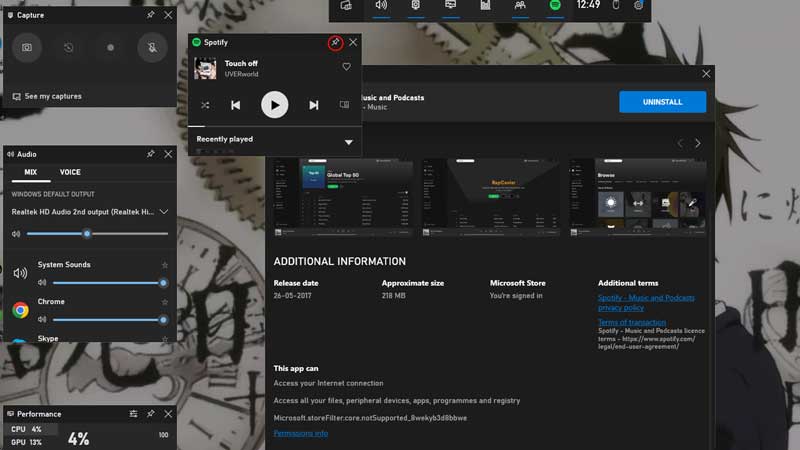Pin the Capture widget

(x=151, y=15)
